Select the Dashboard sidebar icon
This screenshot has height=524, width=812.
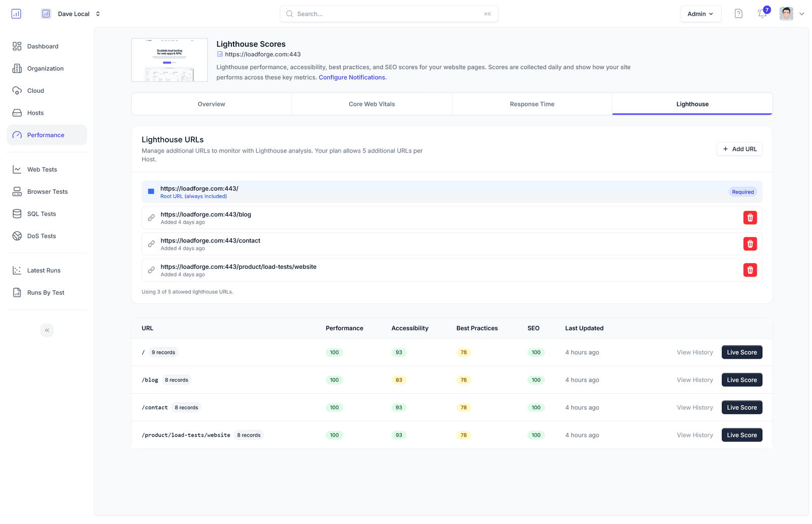[17, 46]
